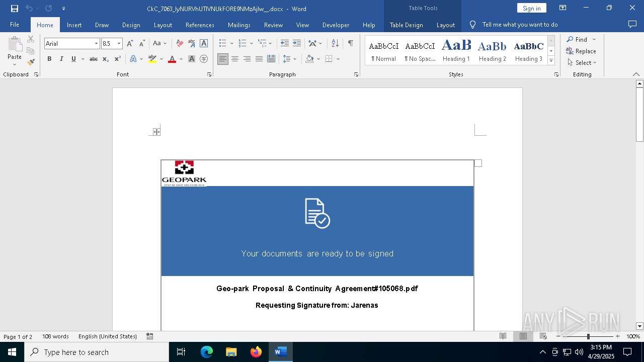
Task: Open the Comments pane icon
Action: 632,24
